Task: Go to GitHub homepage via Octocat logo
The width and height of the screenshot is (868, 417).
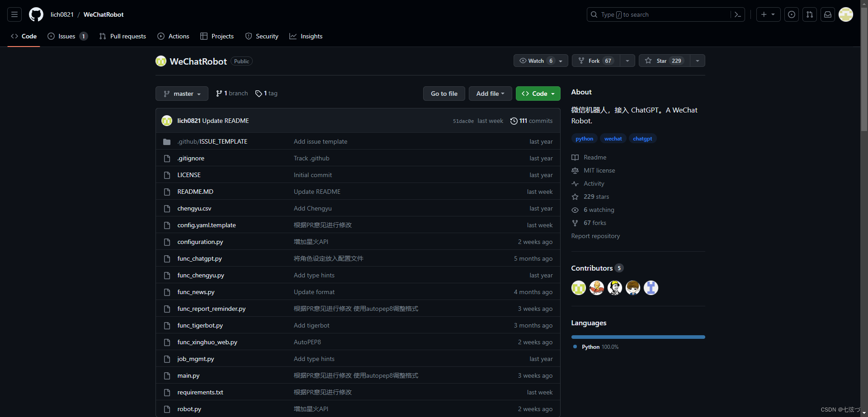Action: click(36, 14)
